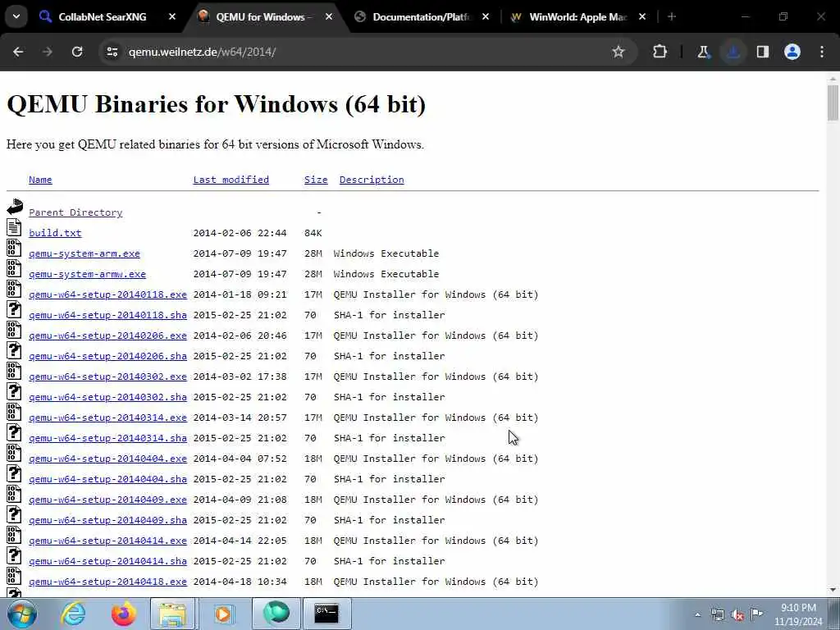Open Windows Media Player from the taskbar

(223, 614)
